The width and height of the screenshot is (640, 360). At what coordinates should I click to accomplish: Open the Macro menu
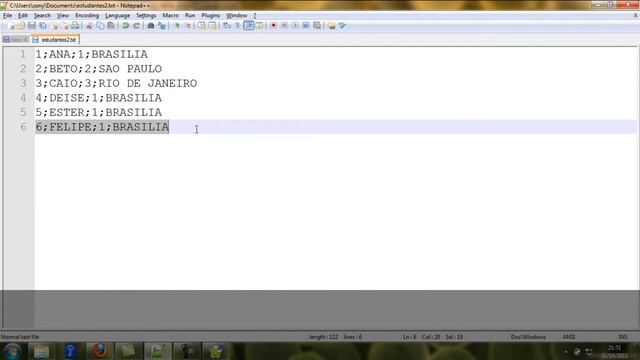point(171,16)
